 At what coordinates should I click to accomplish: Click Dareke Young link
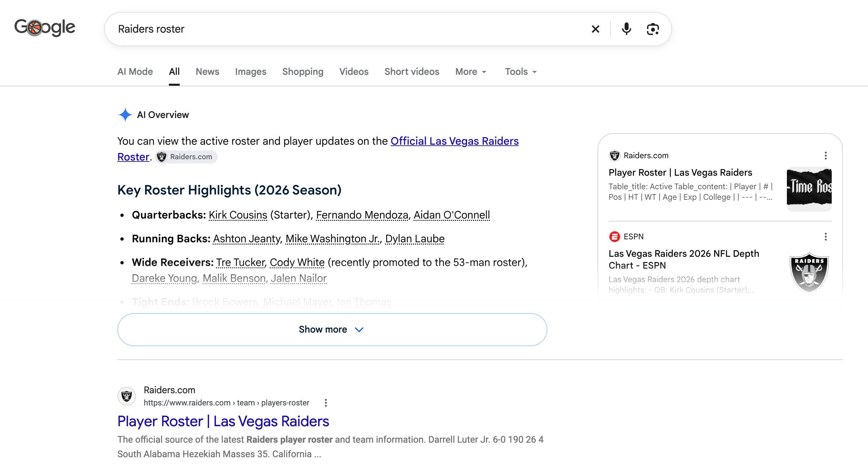click(x=165, y=278)
